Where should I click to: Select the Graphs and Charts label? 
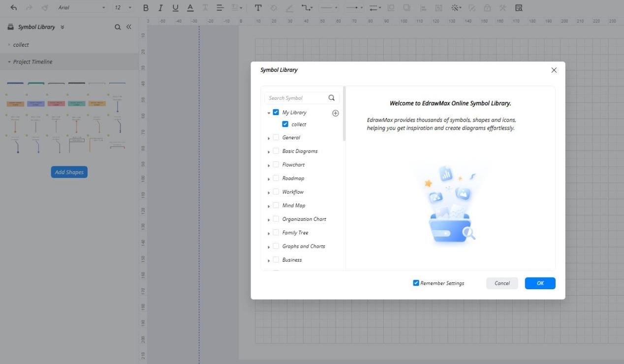(304, 246)
